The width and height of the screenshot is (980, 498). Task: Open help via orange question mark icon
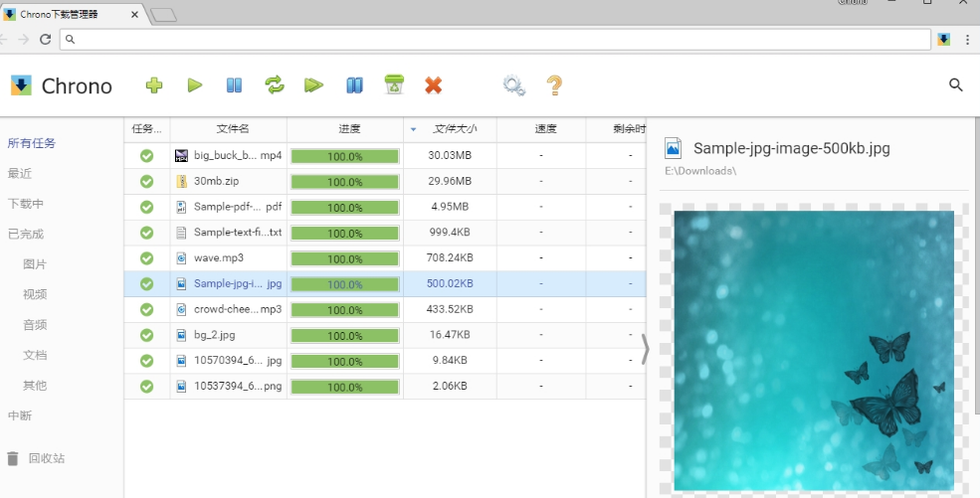click(554, 84)
